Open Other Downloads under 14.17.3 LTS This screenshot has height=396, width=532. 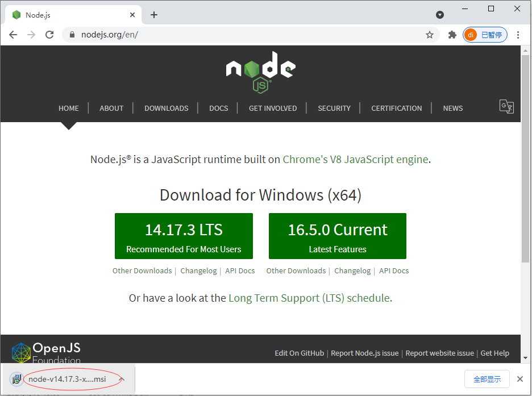pyautogui.click(x=142, y=271)
